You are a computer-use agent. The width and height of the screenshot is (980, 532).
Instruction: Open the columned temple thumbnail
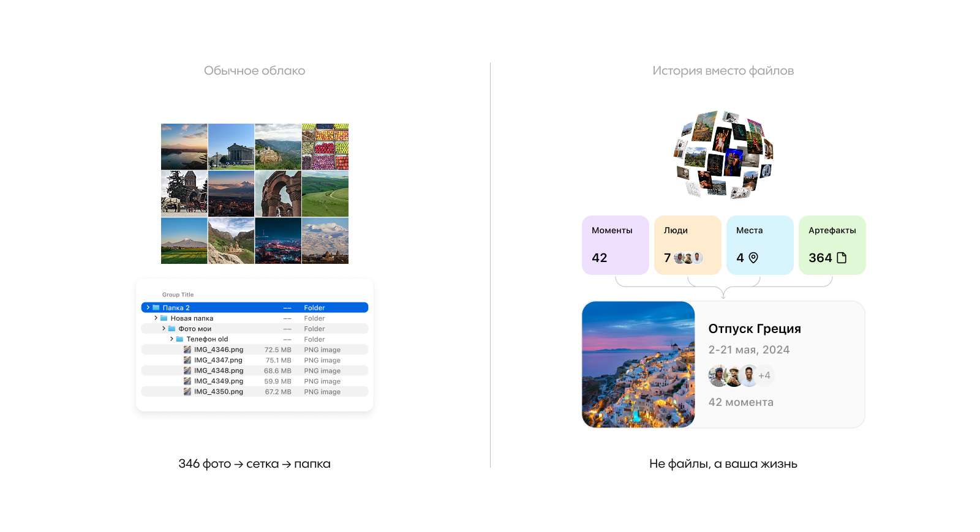pyautogui.click(x=232, y=147)
